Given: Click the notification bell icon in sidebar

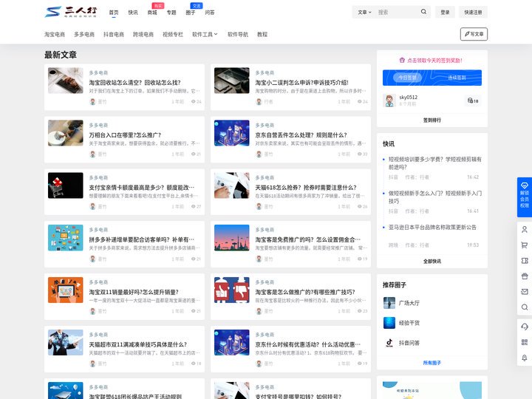Looking at the screenshot, I should point(524,358).
